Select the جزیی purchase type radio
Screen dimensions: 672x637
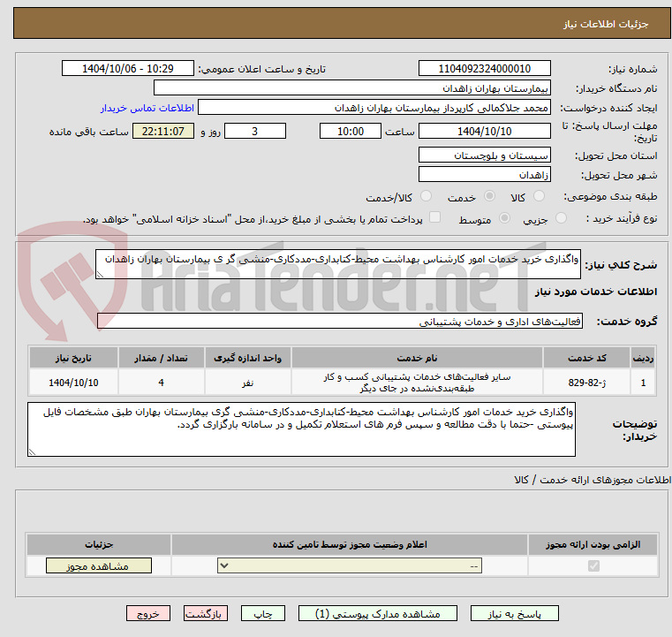click(x=561, y=218)
